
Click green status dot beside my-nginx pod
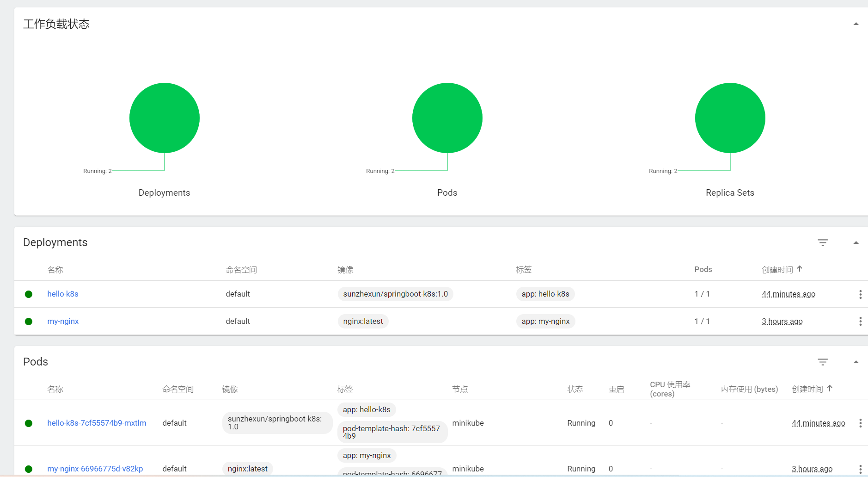29,469
